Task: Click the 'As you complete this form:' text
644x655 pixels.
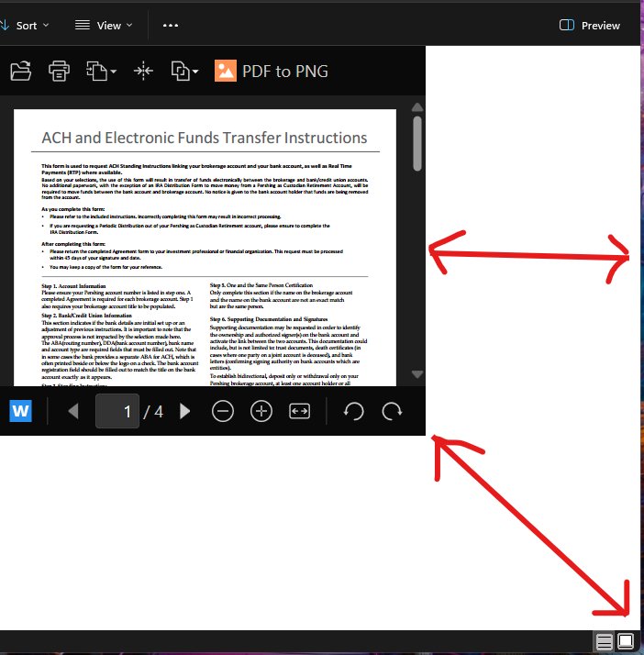Action: pos(73,209)
